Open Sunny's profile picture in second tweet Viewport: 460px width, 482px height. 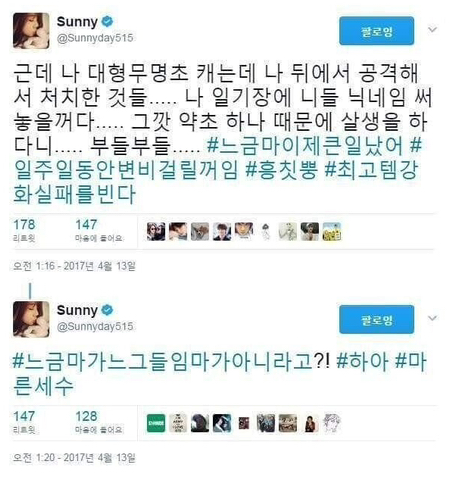(x=31, y=319)
